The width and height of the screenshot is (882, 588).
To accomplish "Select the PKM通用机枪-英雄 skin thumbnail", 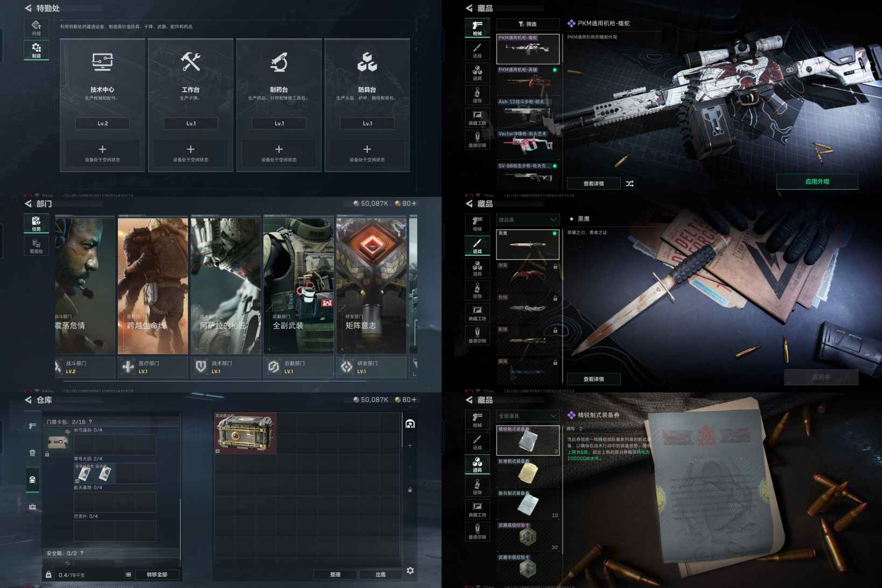I will pyautogui.click(x=528, y=81).
